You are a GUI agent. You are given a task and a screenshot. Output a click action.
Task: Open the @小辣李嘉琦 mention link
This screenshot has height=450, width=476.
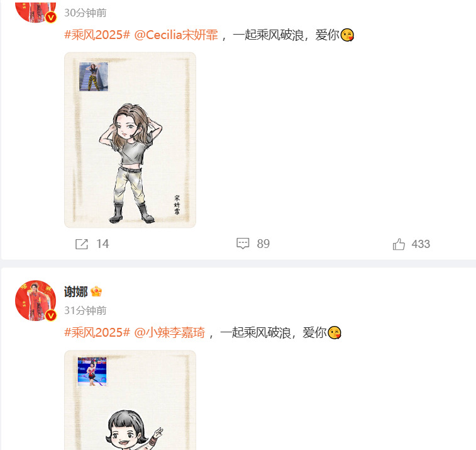[x=170, y=333]
